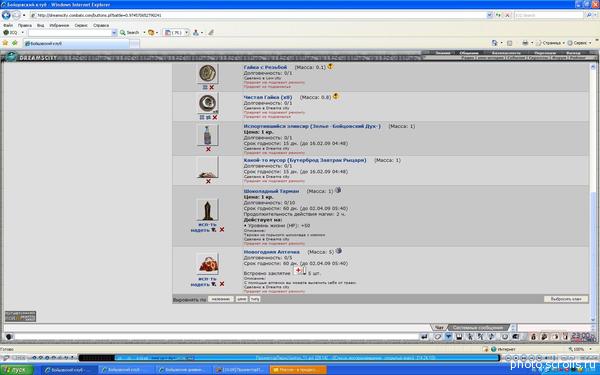Stop loading with the red X icon
The width and height of the screenshot is (600, 375).
pos(507,15)
